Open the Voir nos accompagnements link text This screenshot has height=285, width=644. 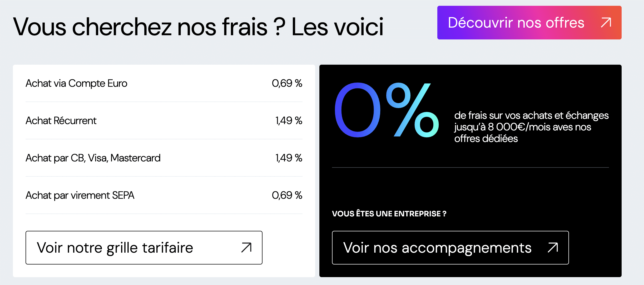point(437,248)
